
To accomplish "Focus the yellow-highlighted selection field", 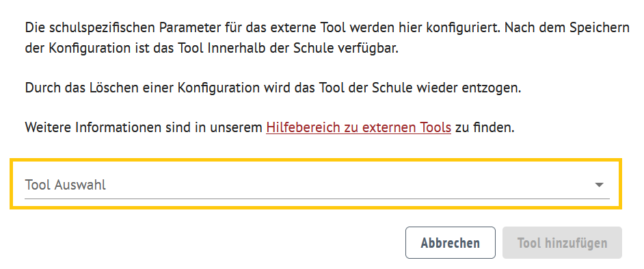I will click(316, 184).
